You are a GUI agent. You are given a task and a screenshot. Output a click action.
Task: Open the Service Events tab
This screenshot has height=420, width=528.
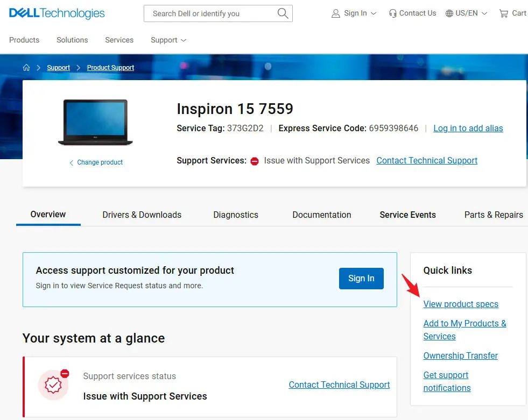(408, 215)
